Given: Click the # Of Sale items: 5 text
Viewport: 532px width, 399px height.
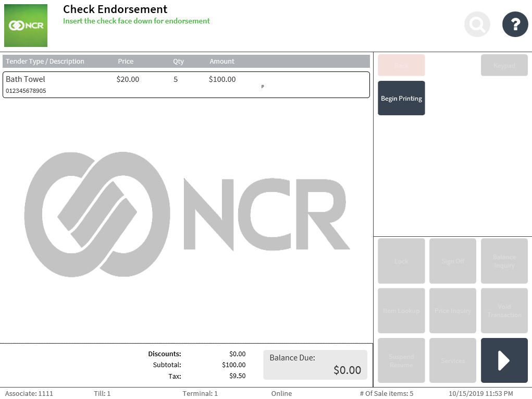Looking at the screenshot, I should tap(387, 394).
